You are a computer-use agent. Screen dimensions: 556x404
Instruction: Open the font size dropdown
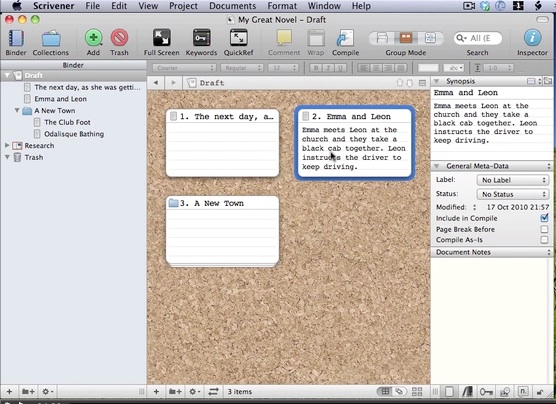pos(283,68)
